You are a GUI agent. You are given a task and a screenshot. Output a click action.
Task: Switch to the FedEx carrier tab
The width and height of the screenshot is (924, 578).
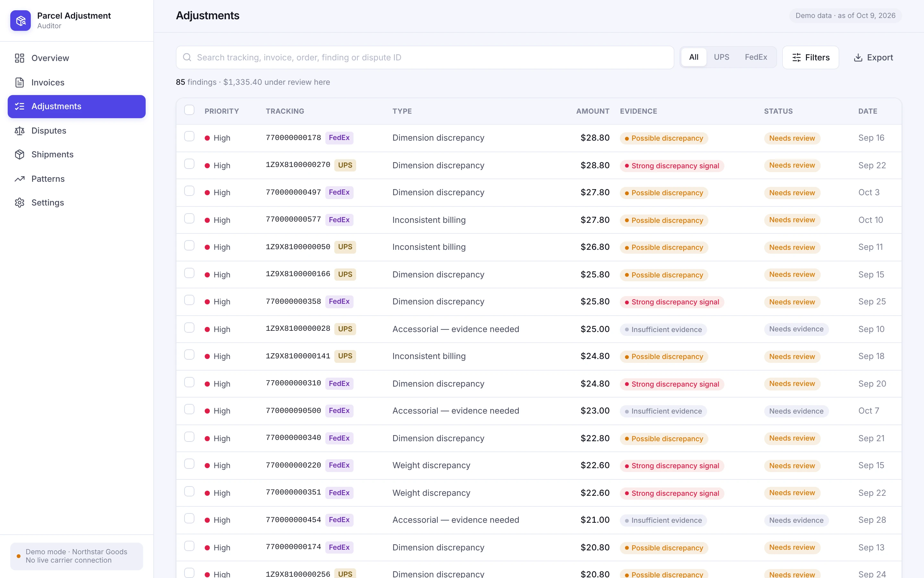pyautogui.click(x=756, y=57)
